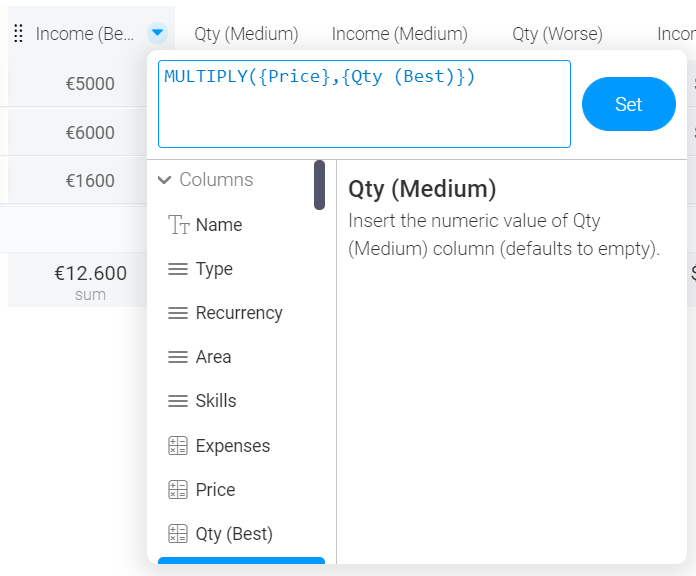Select the Qty (Worse) column header
Viewport: 696px width, 576px height.
(557, 34)
